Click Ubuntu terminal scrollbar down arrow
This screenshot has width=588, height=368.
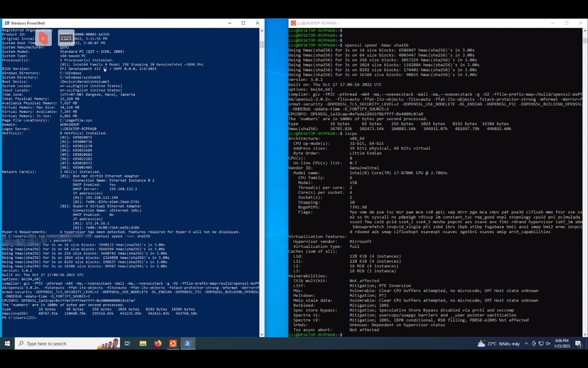585,335
